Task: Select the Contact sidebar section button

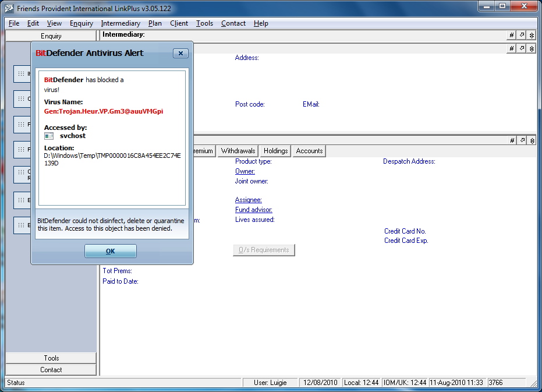Action: (x=51, y=370)
